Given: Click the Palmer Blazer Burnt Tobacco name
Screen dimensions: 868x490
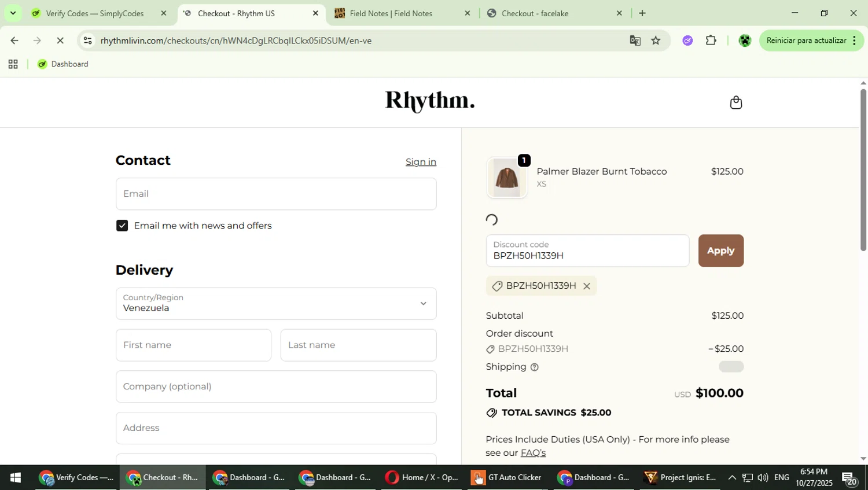Looking at the screenshot, I should tap(602, 172).
